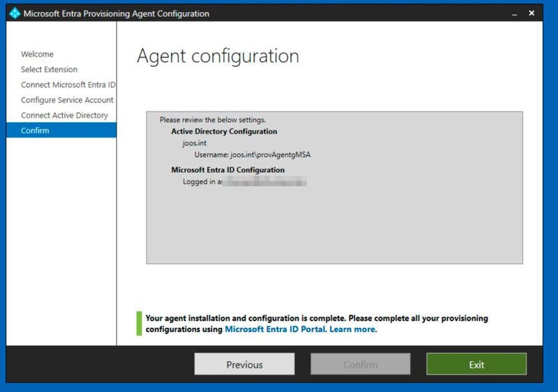Click the greyed-out Confirm button
The height and width of the screenshot is (392, 558).
[x=360, y=364]
